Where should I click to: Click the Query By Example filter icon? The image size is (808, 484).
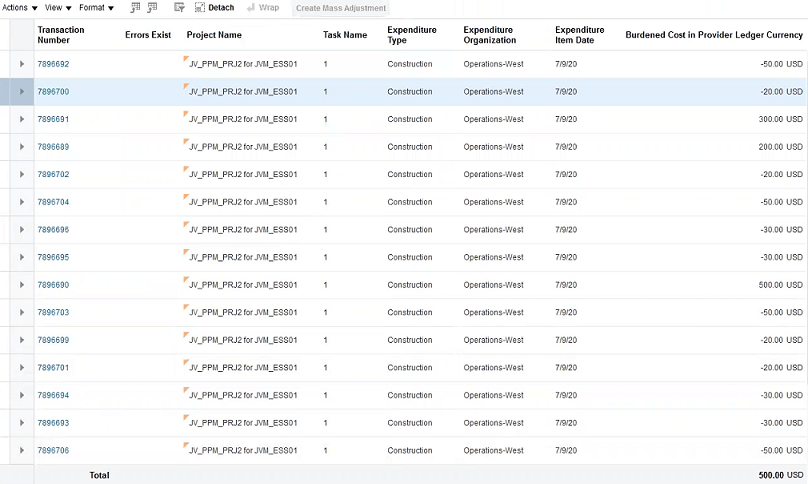pos(179,8)
